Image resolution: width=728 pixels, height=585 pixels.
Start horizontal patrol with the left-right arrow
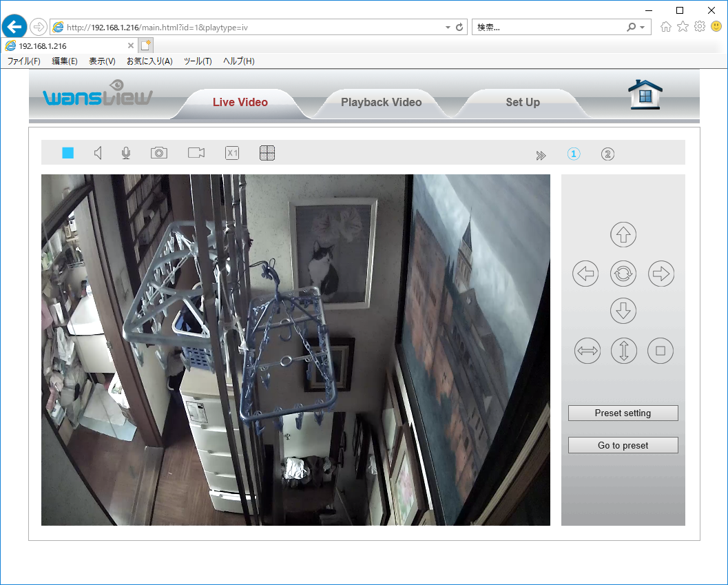587,351
